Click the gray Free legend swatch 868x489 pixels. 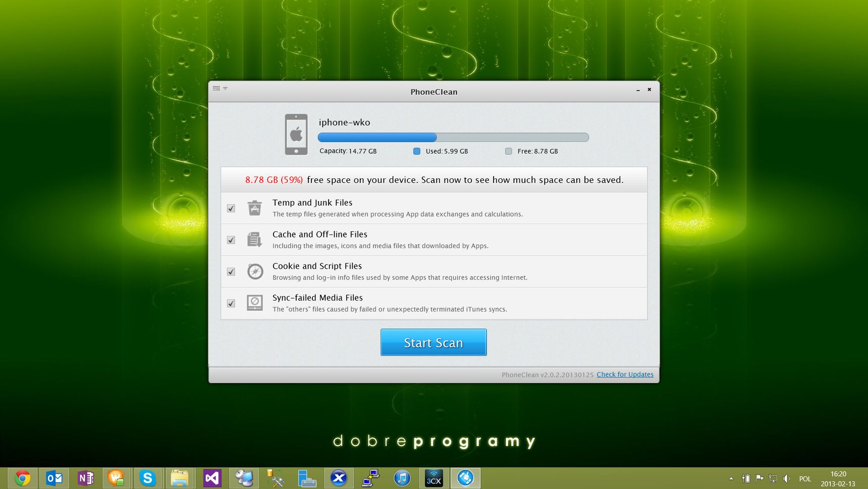pos(509,151)
